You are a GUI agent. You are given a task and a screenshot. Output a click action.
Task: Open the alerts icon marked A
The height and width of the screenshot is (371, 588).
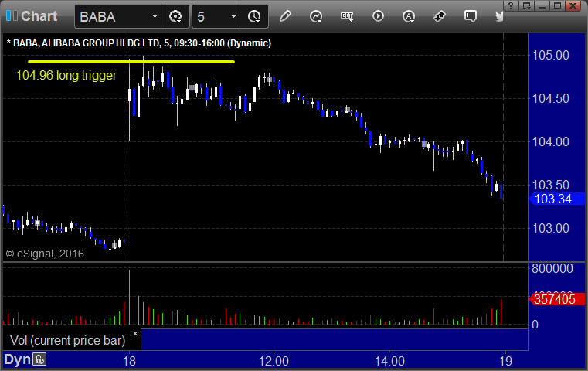pyautogui.click(x=409, y=16)
